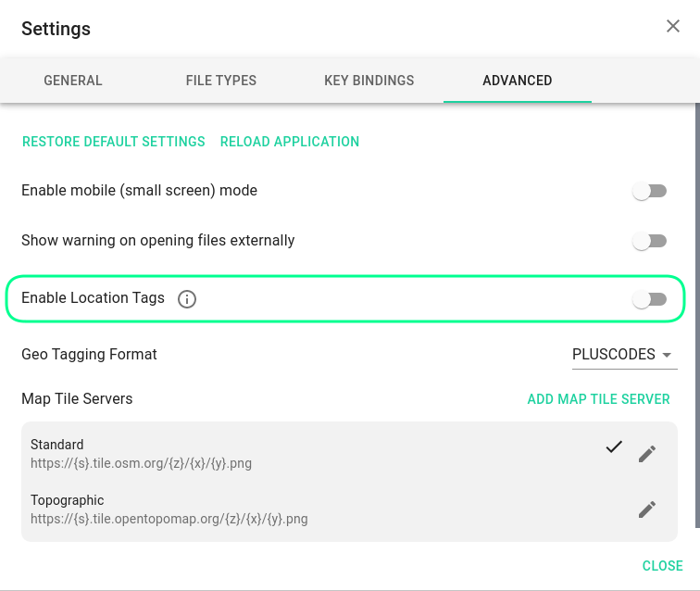Select the Standard tile server name

57,445
